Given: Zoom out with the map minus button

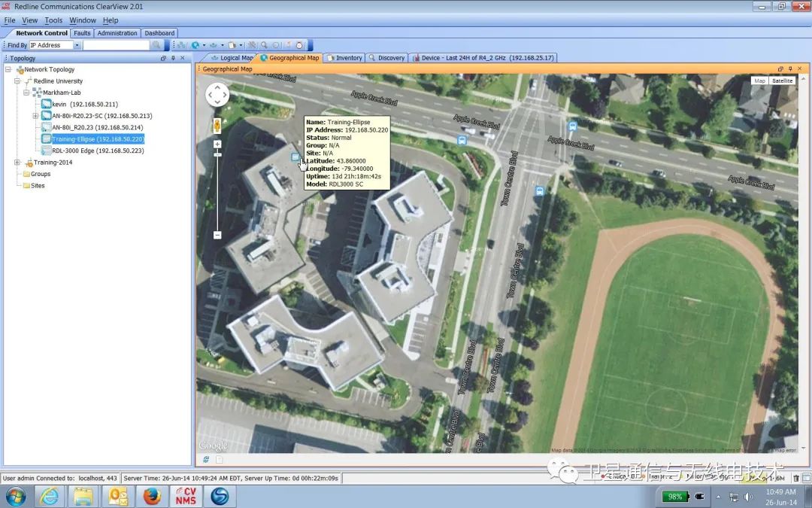Looking at the screenshot, I should (x=217, y=236).
